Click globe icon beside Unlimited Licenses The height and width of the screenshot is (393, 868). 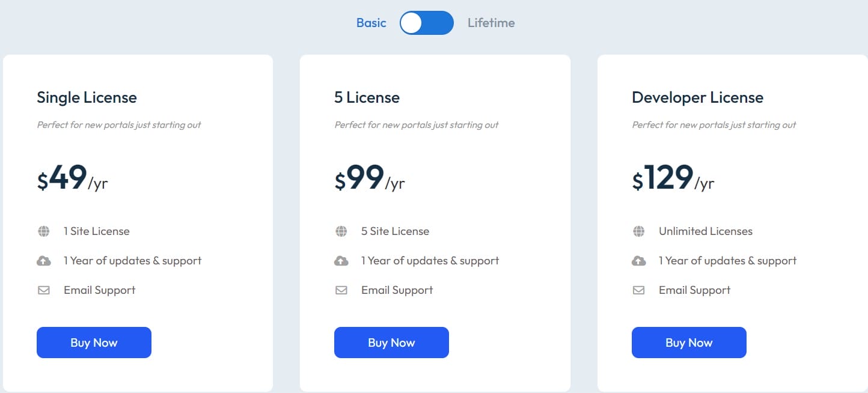pos(638,231)
